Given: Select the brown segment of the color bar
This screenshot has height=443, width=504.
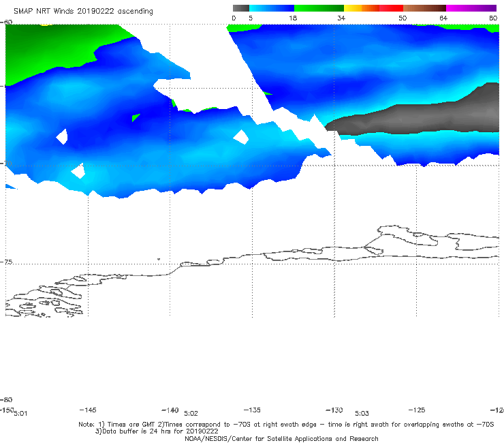Looking at the screenshot, I should 424,8.
